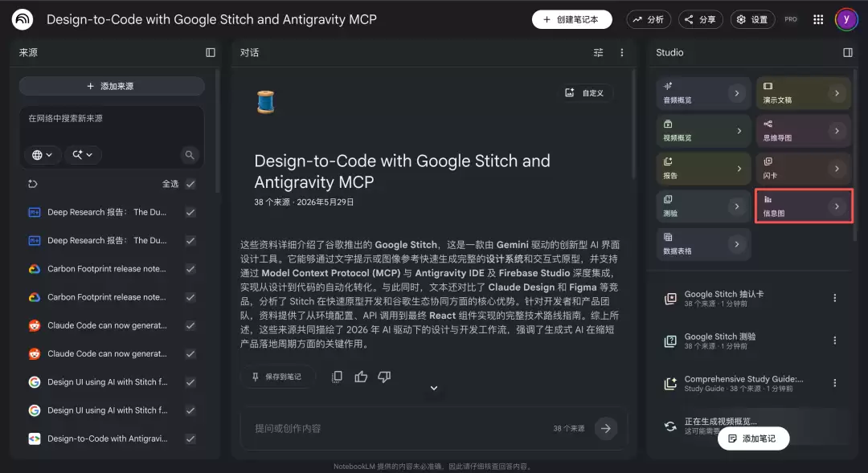Uncheck the Design-to-Code with Antigravi... source
Viewport: 868px width, 473px height.
(190, 438)
